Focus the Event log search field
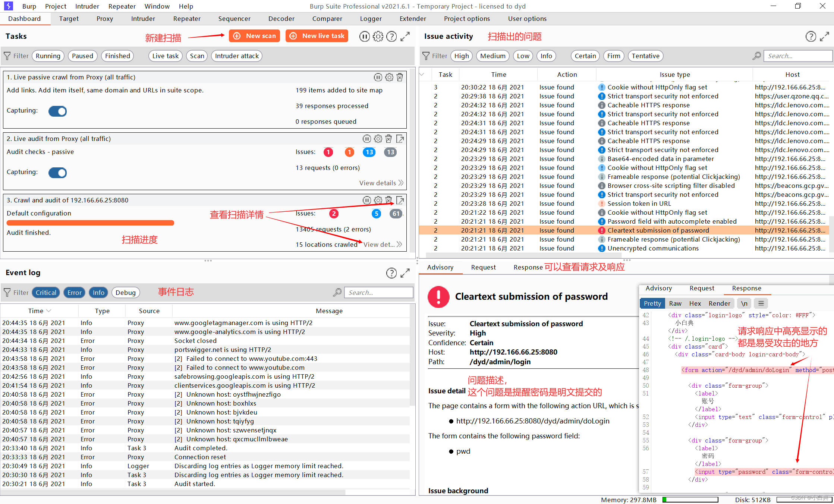 point(378,293)
